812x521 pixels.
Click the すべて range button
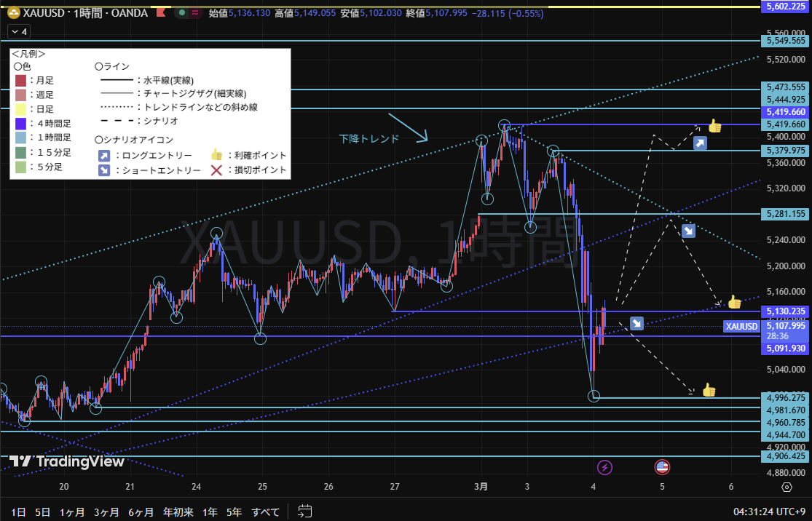click(x=265, y=512)
